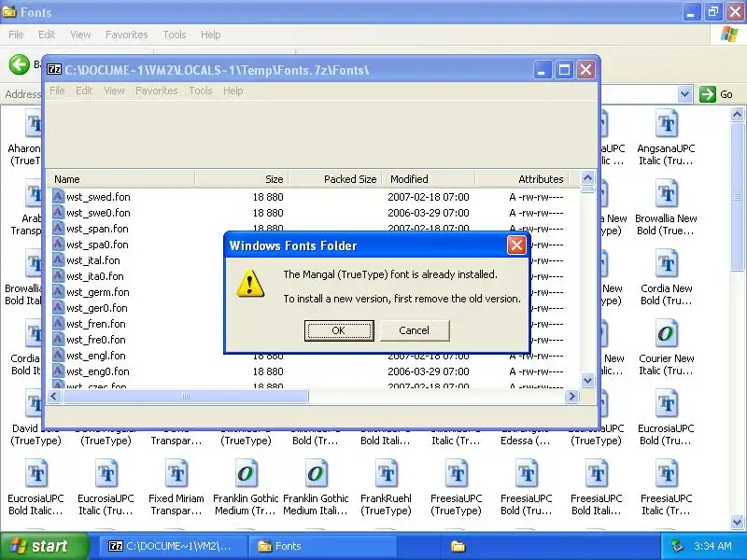Select wst_fren.fon file icon
747x560 pixels.
pos(58,323)
